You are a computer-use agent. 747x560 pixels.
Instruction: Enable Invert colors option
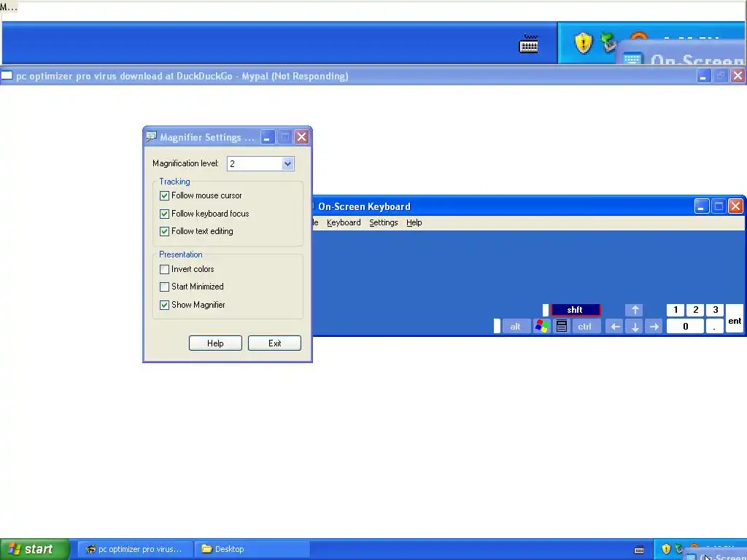[164, 270]
